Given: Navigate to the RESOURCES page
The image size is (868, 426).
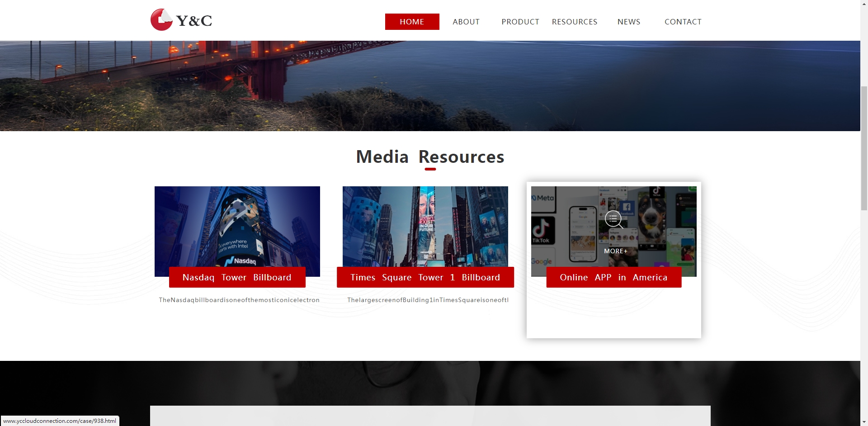Looking at the screenshot, I should (575, 22).
